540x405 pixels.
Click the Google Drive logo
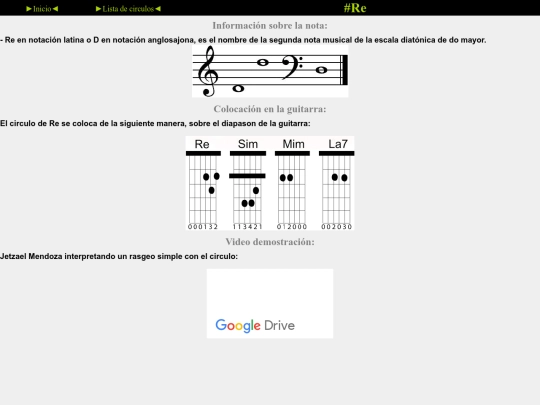coord(255,325)
